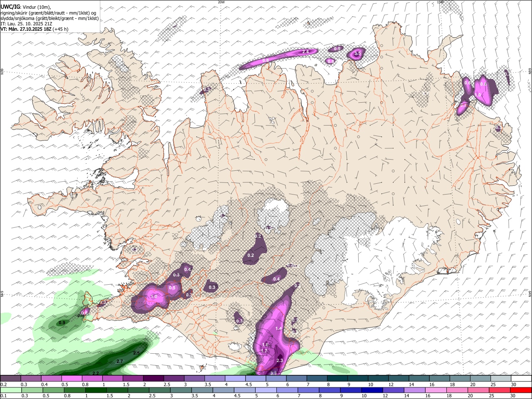
Task: Click the '20' label in the top legend row
Action: tap(473, 384)
